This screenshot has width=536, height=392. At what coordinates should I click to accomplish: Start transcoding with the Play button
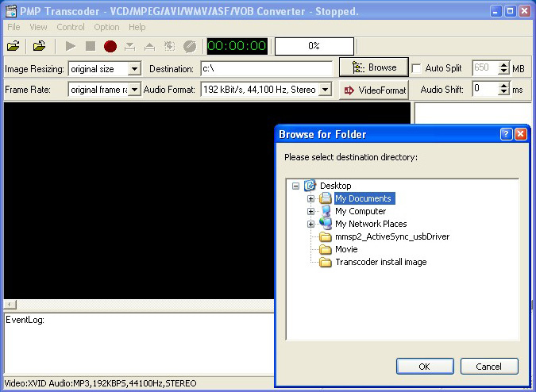71,46
